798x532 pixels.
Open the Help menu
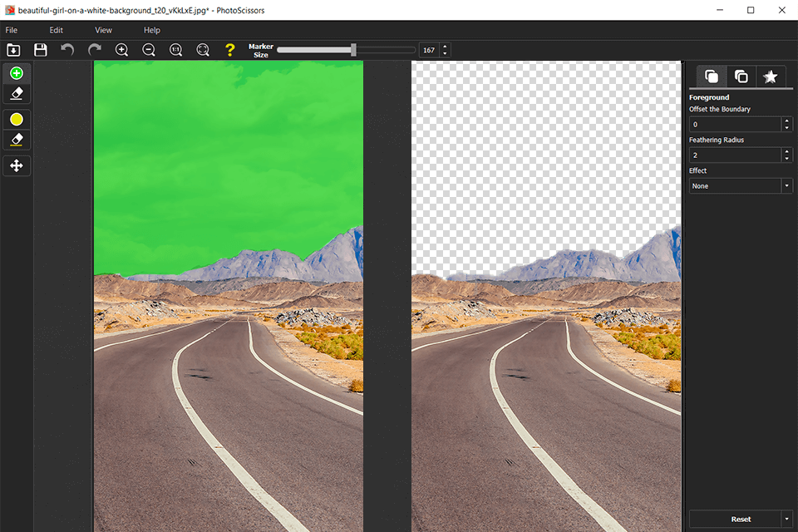[x=151, y=30]
